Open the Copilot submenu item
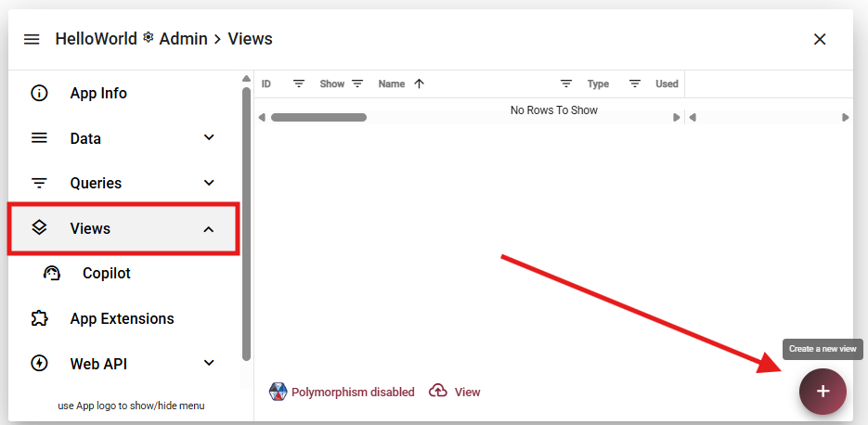 pos(106,273)
